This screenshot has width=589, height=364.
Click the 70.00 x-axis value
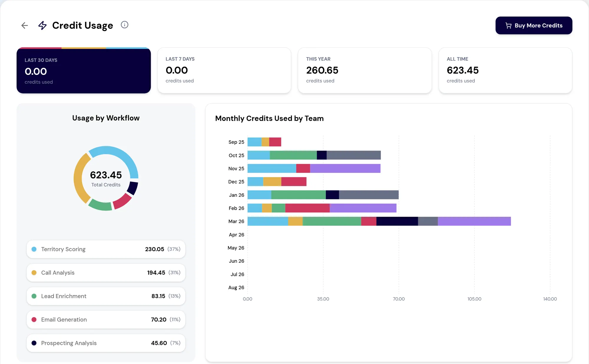coord(399,299)
